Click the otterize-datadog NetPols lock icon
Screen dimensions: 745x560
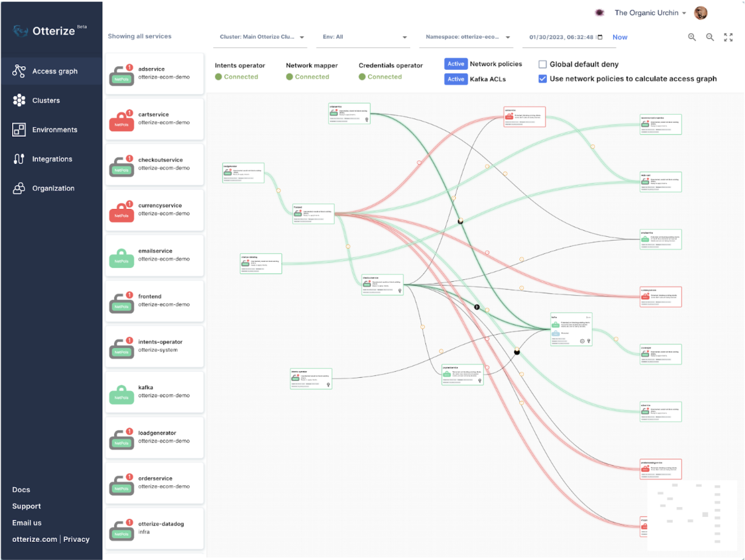pyautogui.click(x=122, y=530)
